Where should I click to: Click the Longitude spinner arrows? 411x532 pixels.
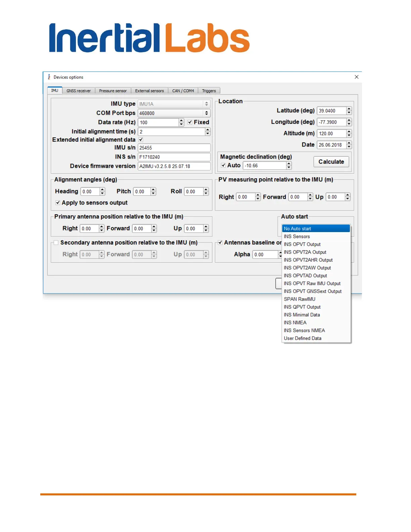349,122
